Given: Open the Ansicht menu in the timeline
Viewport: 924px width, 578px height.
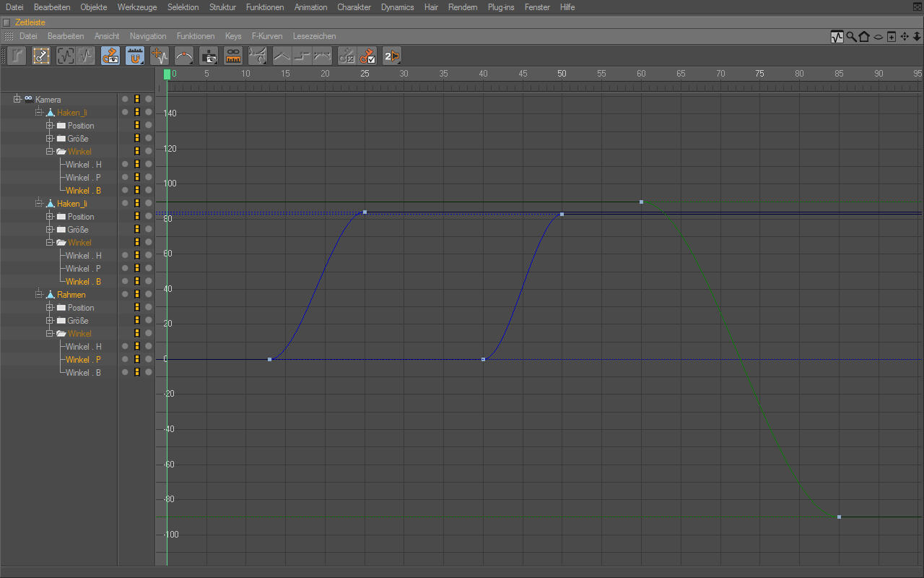Looking at the screenshot, I should (x=107, y=36).
